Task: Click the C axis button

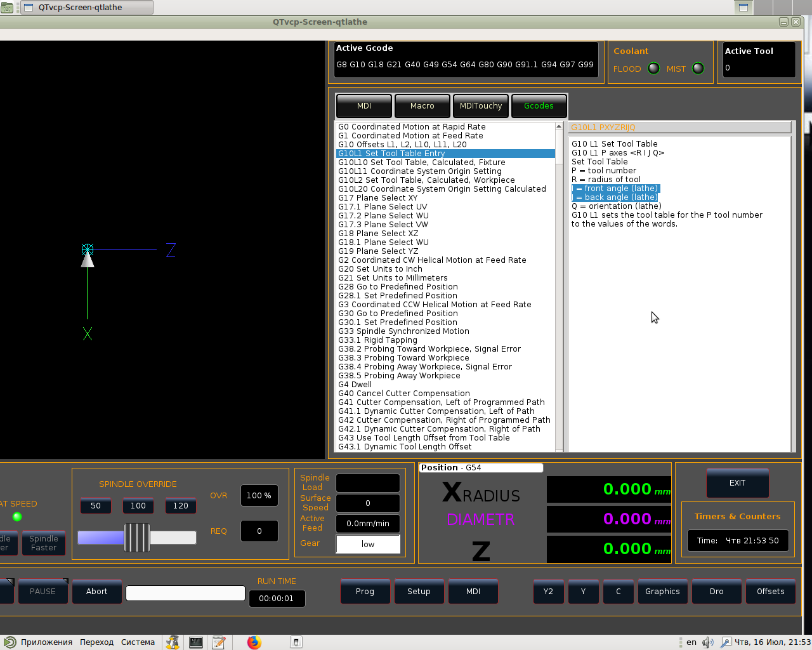Action: click(x=619, y=592)
